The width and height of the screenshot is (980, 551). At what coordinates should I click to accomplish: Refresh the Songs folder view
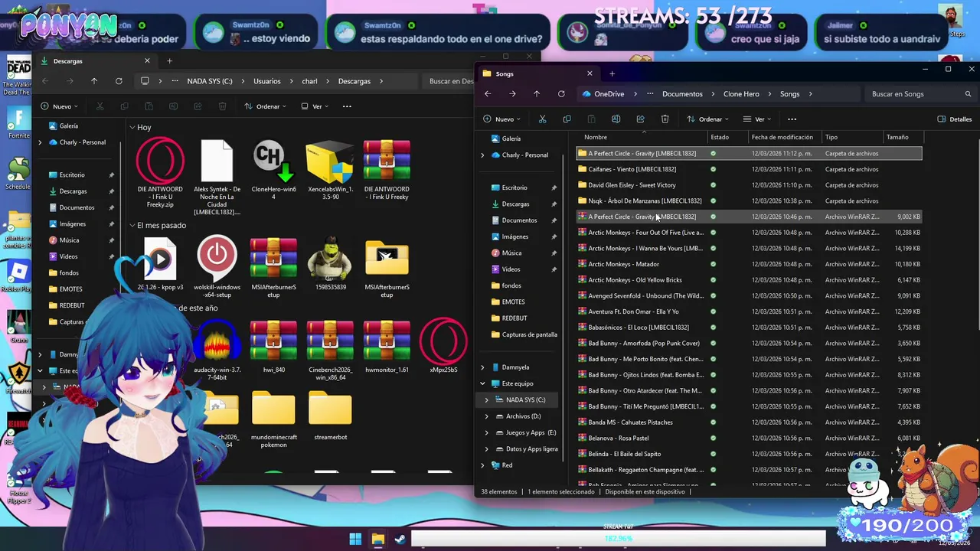coord(561,94)
